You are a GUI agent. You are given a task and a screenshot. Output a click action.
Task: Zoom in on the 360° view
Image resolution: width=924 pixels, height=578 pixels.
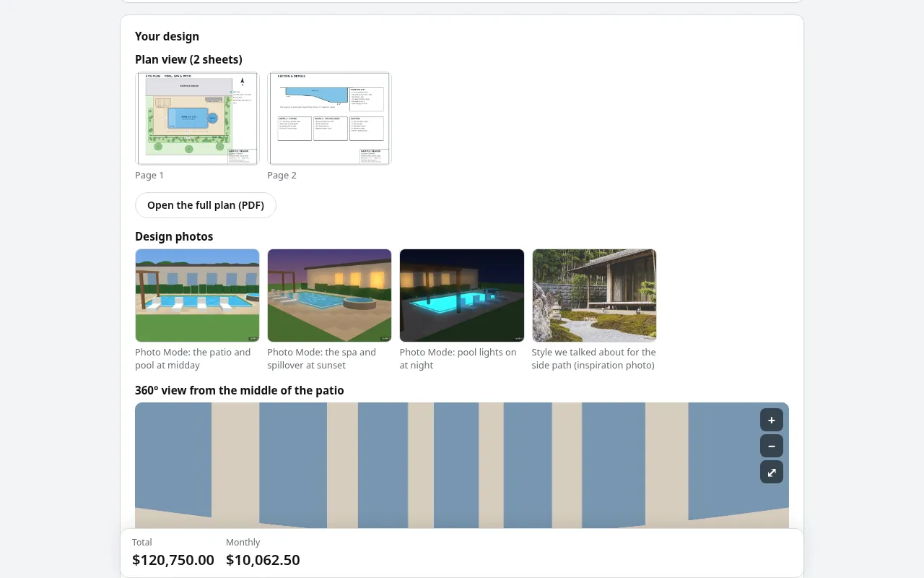(772, 420)
